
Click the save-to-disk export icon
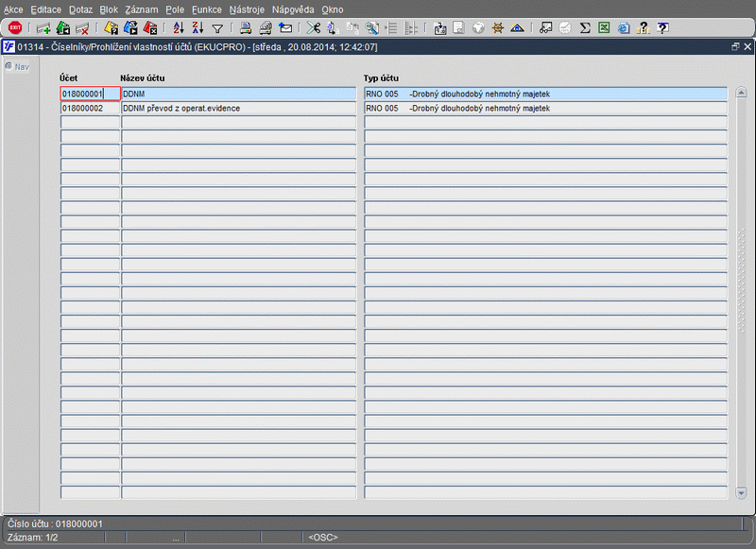(439, 28)
